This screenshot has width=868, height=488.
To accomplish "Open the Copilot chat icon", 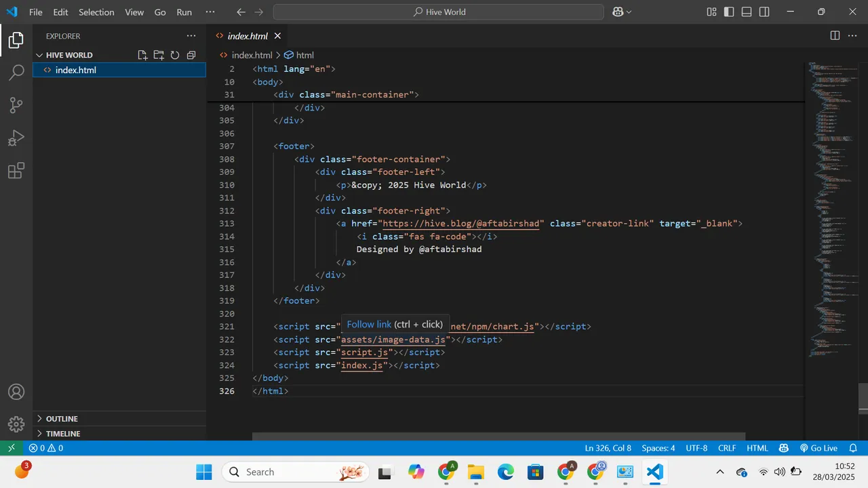I will [618, 12].
